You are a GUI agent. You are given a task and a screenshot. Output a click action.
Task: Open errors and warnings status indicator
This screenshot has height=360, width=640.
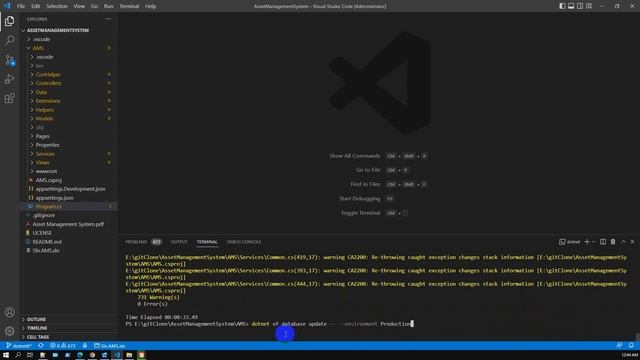coord(63,346)
